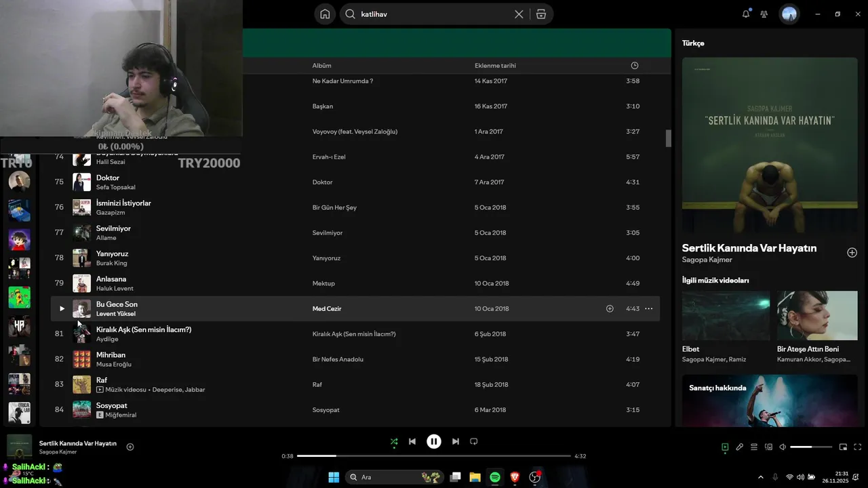
Task: Adjust the Spotify volume slider
Action: click(x=811, y=447)
